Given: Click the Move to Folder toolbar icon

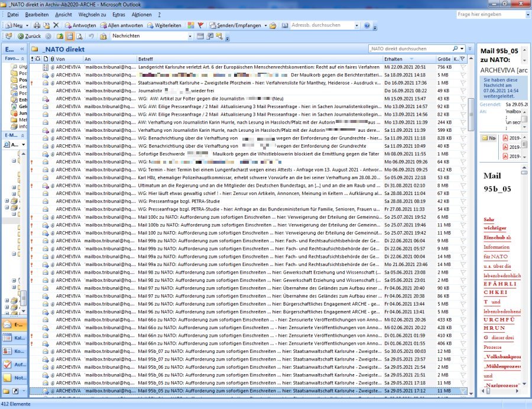Looking at the screenshot, I should pyautogui.click(x=47, y=25).
